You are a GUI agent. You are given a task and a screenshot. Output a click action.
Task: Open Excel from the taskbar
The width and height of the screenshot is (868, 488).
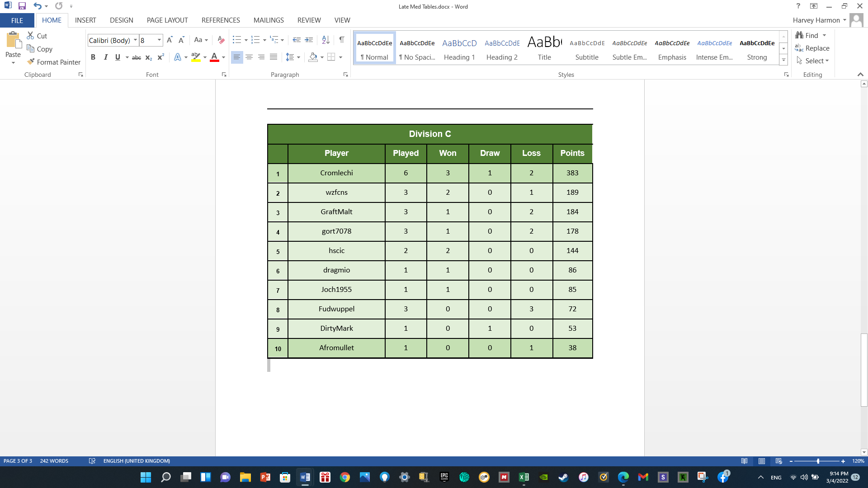click(524, 477)
